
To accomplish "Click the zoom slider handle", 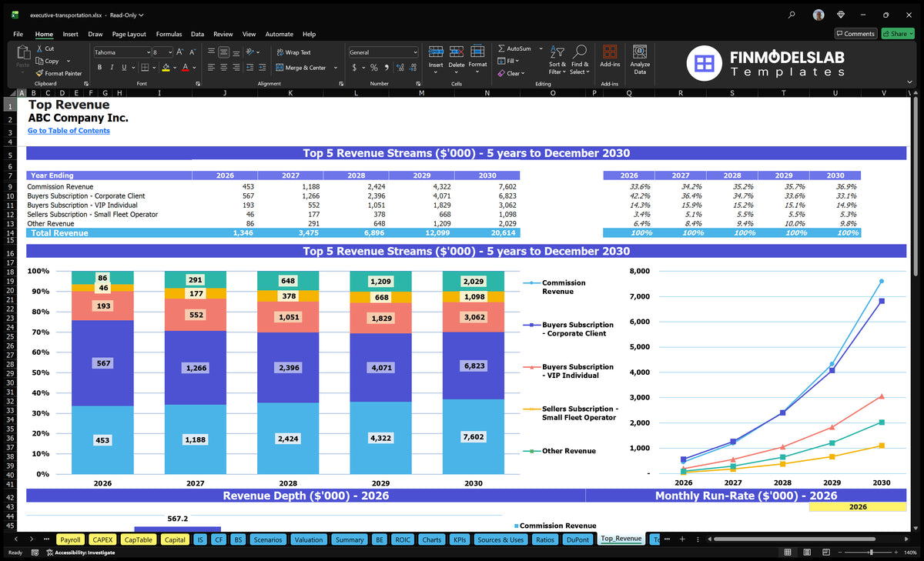I will point(871,553).
